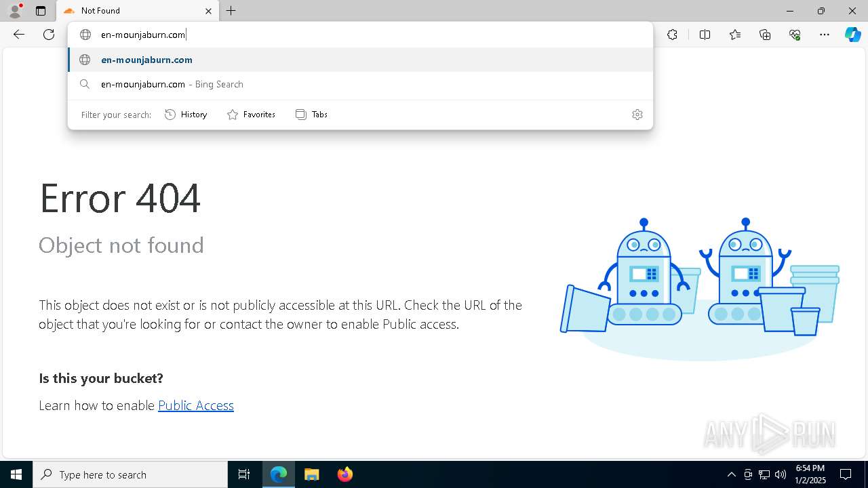The width and height of the screenshot is (868, 488).
Task: Open the profile avatar icon
Action: [15, 11]
